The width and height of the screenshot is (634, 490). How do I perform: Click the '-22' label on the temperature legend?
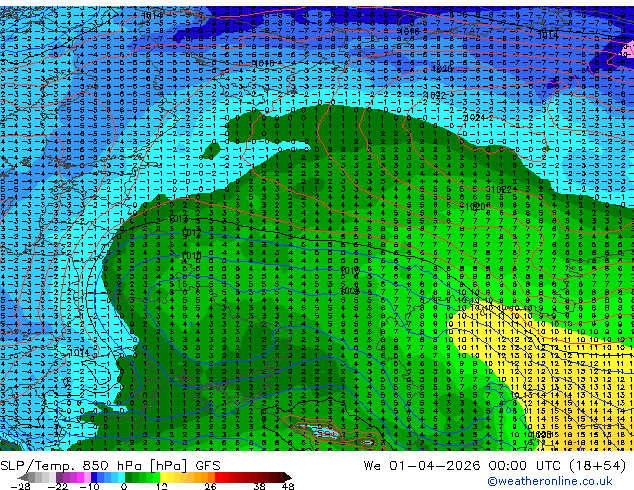(x=57, y=486)
